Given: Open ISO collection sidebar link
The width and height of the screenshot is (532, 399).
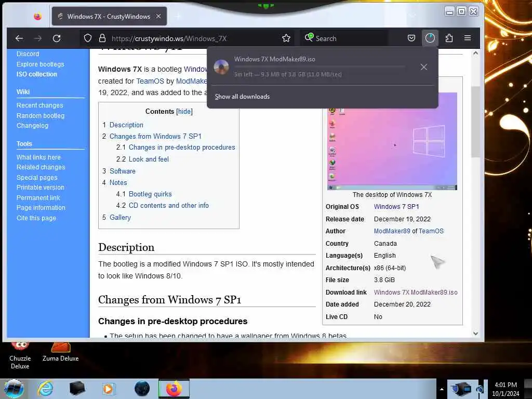Looking at the screenshot, I should tap(37, 74).
